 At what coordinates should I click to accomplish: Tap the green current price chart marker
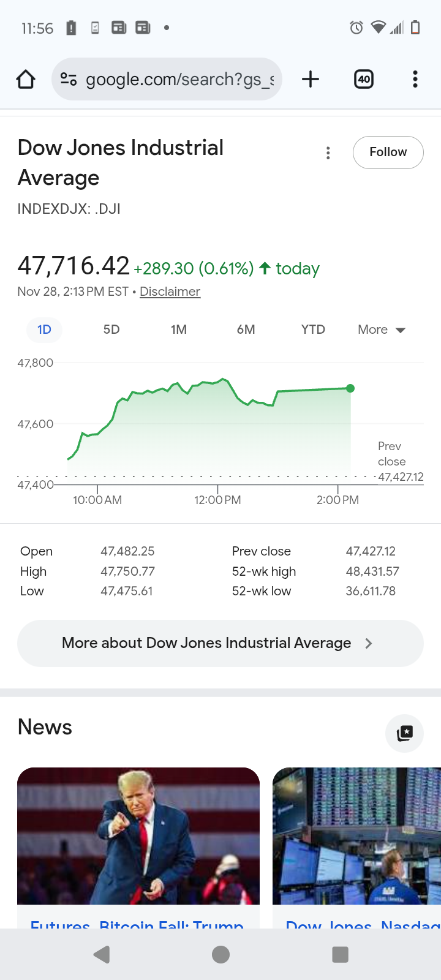tap(350, 388)
